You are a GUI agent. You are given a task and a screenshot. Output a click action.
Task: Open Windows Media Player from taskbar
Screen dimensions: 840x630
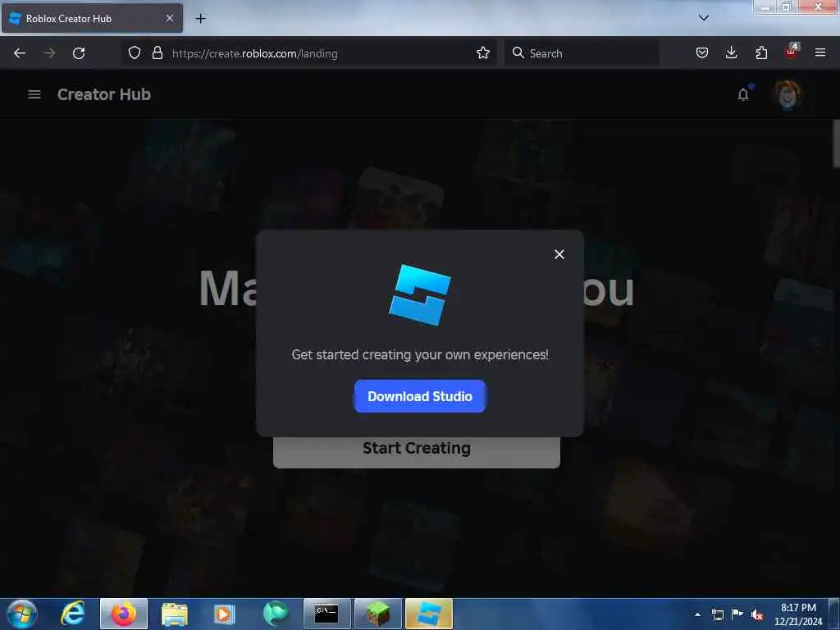pos(225,614)
